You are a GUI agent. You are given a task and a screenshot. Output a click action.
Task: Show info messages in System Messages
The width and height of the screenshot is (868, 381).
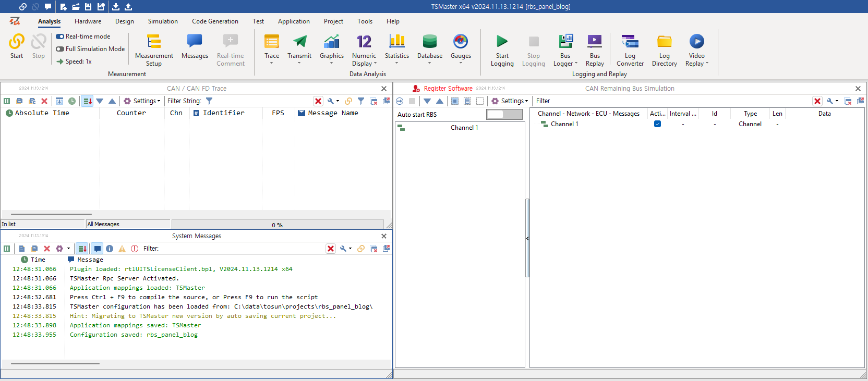coord(110,249)
